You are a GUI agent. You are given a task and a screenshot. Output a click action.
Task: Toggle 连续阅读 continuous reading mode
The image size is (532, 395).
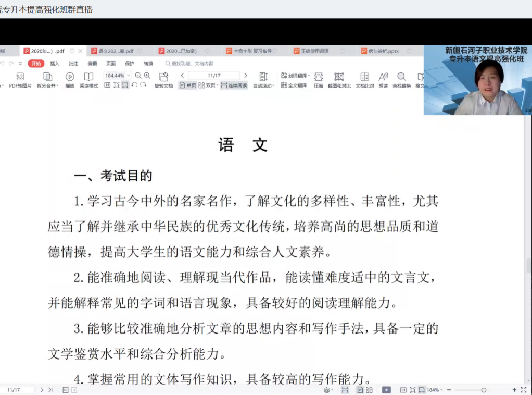tap(234, 85)
